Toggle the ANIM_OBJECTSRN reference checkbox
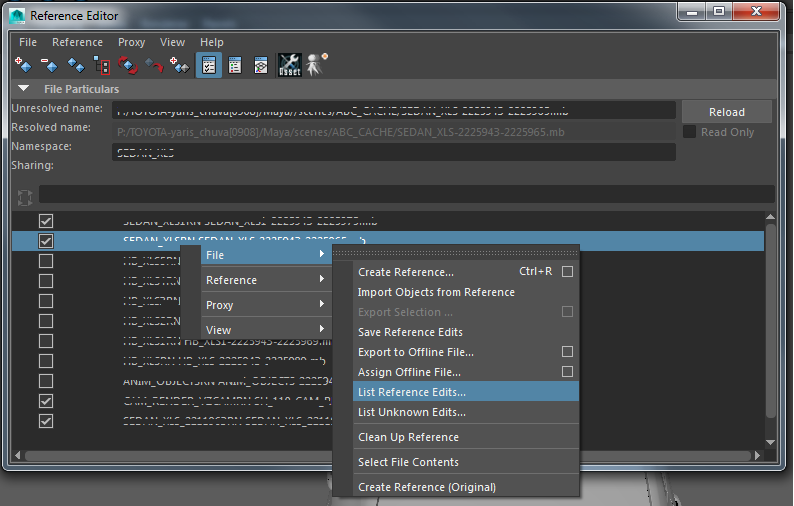Screen dimensions: 794x506 (x=46, y=381)
